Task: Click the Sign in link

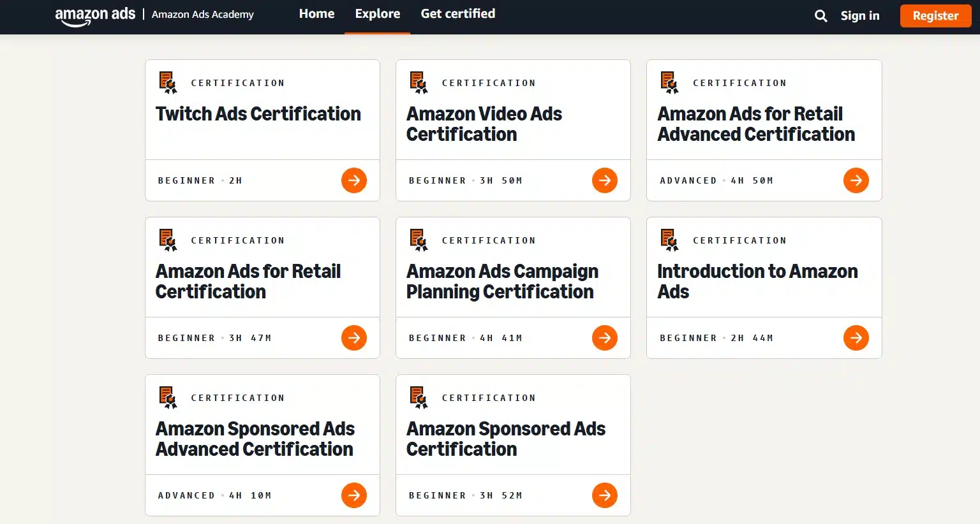Action: 860,16
